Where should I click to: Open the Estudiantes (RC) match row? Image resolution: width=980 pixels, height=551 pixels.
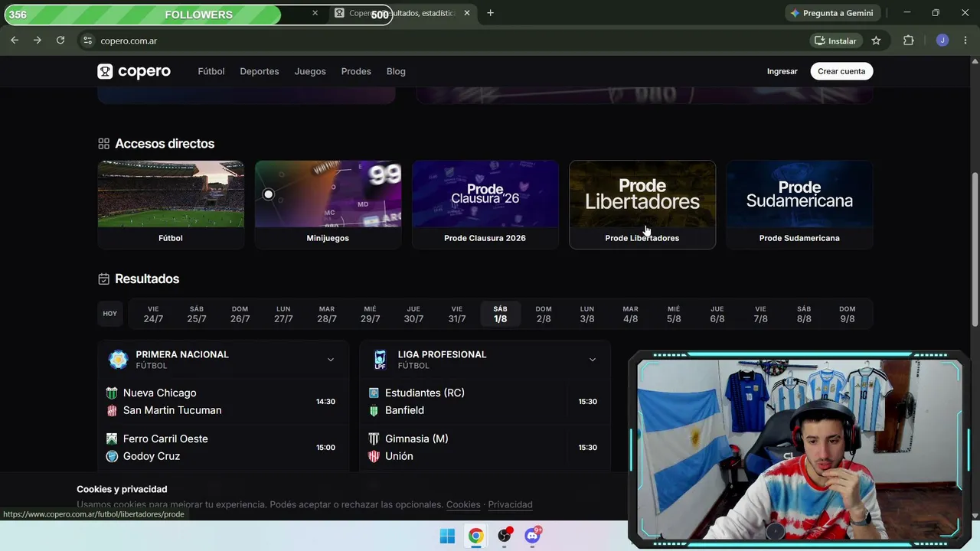(x=485, y=402)
